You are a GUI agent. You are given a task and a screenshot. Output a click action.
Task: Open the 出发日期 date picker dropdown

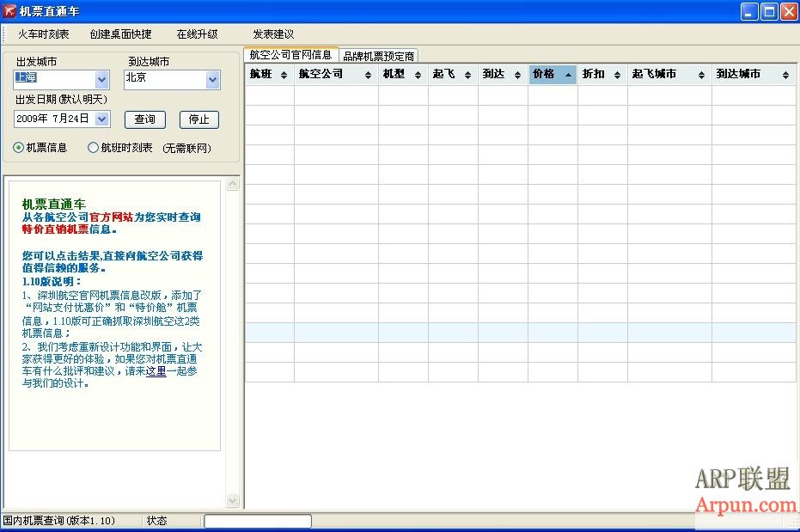tap(102, 119)
